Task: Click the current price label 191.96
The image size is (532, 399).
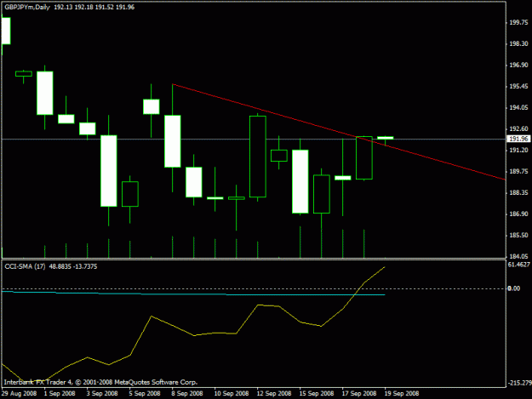Action: [518, 139]
